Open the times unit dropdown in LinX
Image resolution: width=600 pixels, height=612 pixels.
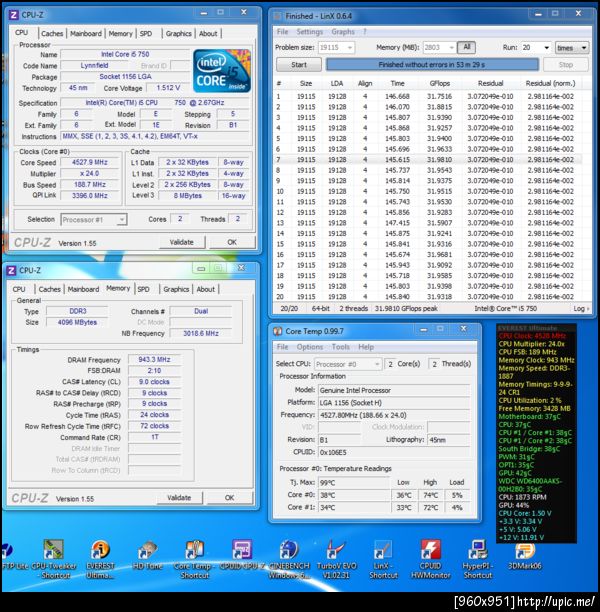(572, 48)
